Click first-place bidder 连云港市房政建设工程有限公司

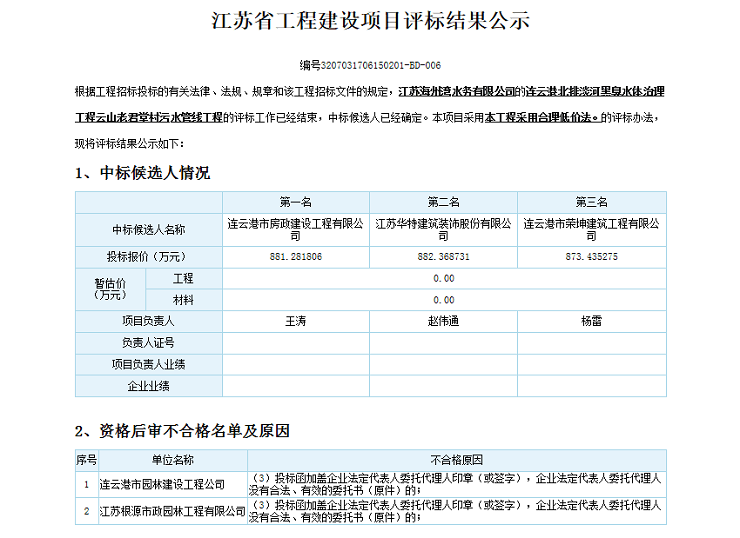click(296, 229)
